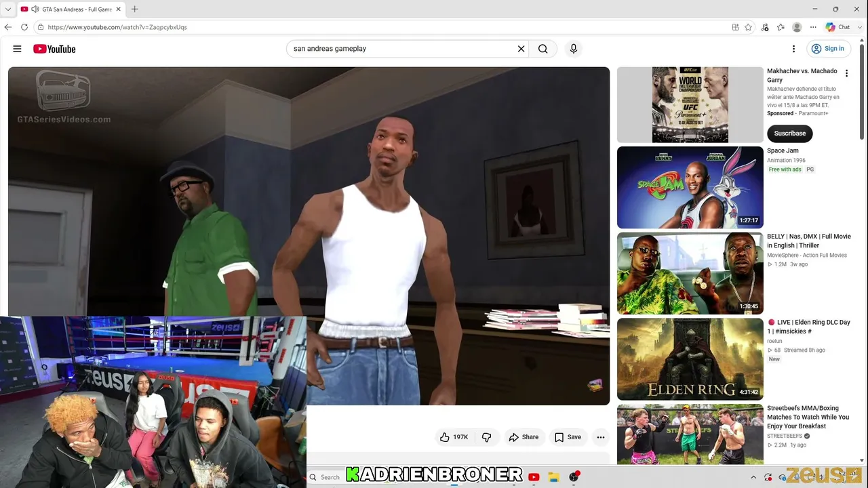
Task: Mute the GTA San Andreas tab audio
Action: click(35, 9)
